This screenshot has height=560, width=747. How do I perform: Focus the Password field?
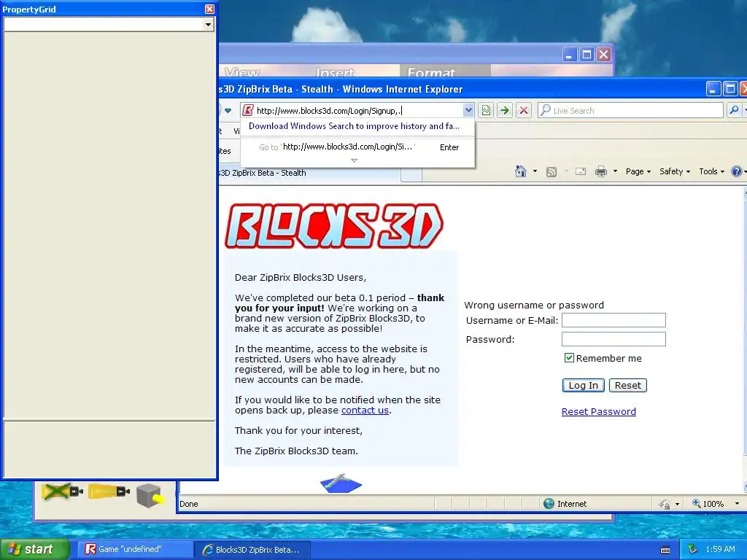pos(614,339)
